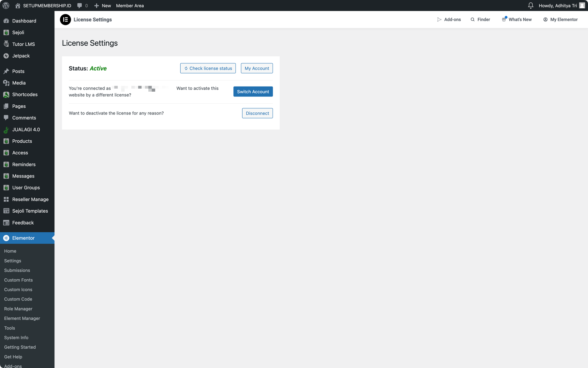This screenshot has width=588, height=368.
Task: Click the notification bell in the admin bar
Action: 530,5
